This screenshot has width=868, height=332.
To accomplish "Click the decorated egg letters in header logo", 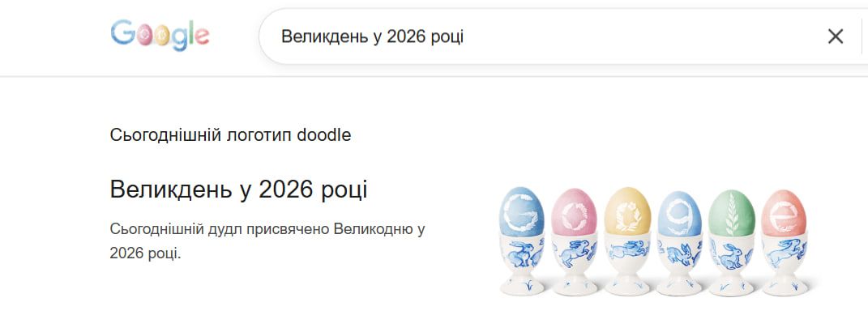I will [155, 34].
